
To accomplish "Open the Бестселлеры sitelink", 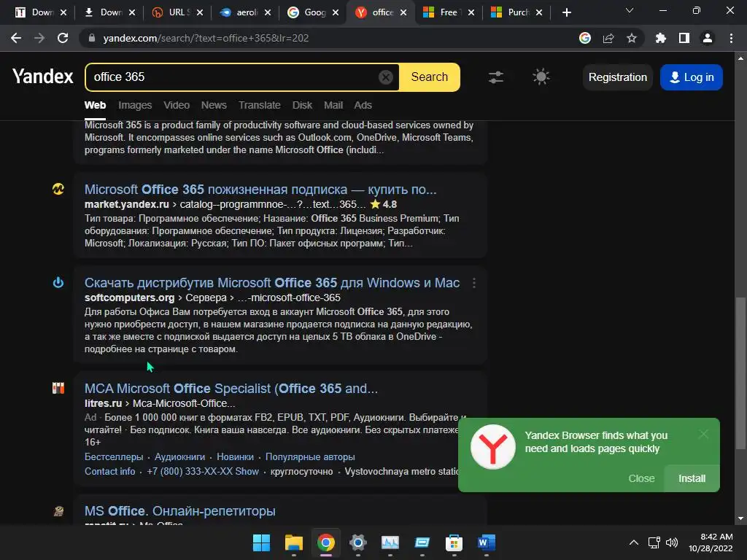I will [113, 456].
